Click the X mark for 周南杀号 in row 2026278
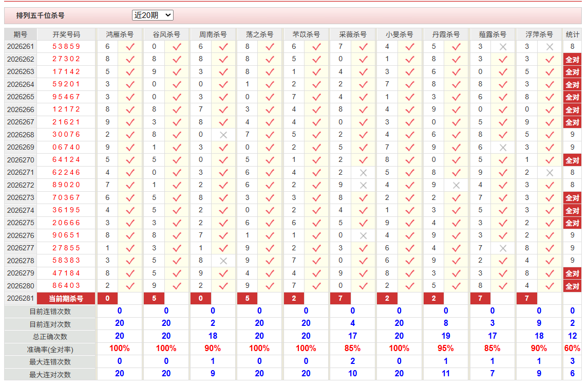Screen dimensions: 588x385 point(223,261)
